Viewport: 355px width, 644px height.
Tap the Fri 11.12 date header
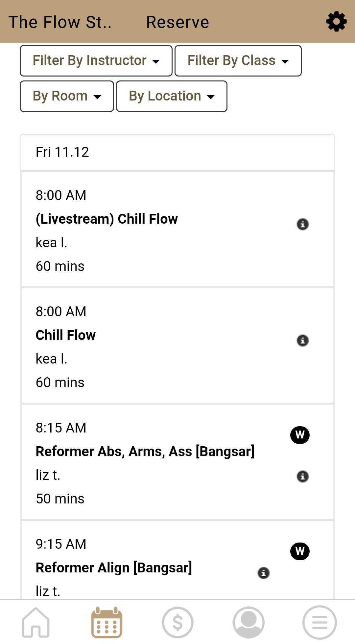pos(62,152)
